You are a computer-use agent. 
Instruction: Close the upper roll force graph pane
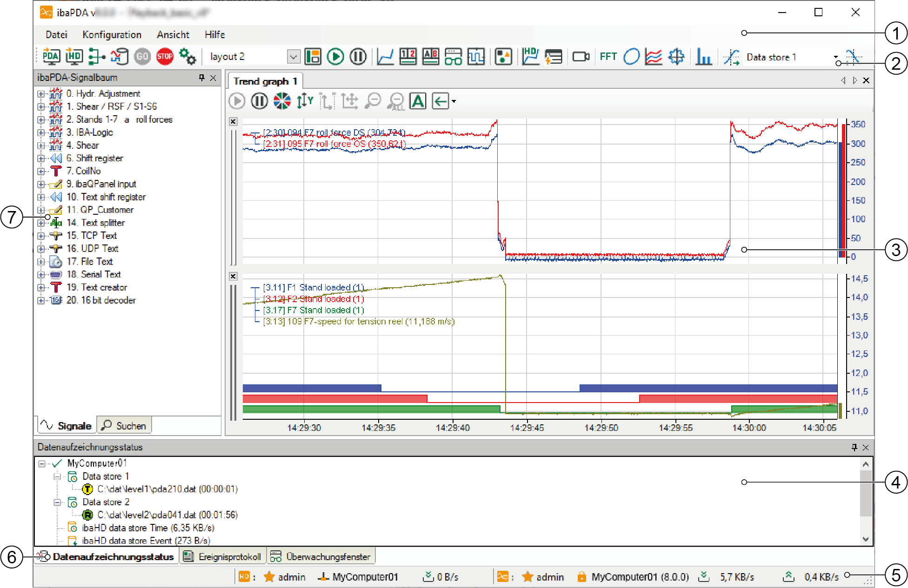(234, 122)
